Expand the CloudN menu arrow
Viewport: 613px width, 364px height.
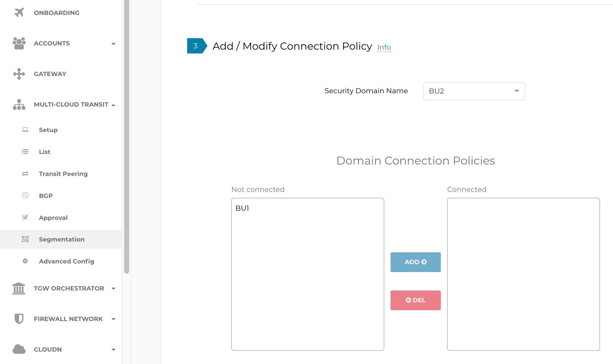[x=113, y=350]
